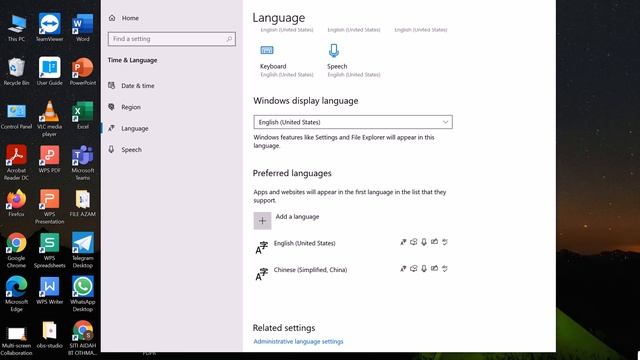640x360 pixels.
Task: Click the Speech language tile
Action: (x=353, y=60)
